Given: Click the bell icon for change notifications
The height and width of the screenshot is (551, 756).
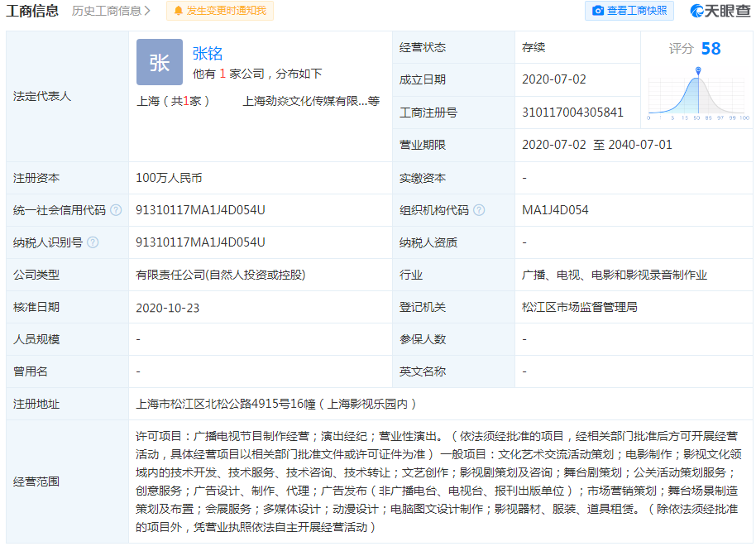Looking at the screenshot, I should [x=177, y=12].
